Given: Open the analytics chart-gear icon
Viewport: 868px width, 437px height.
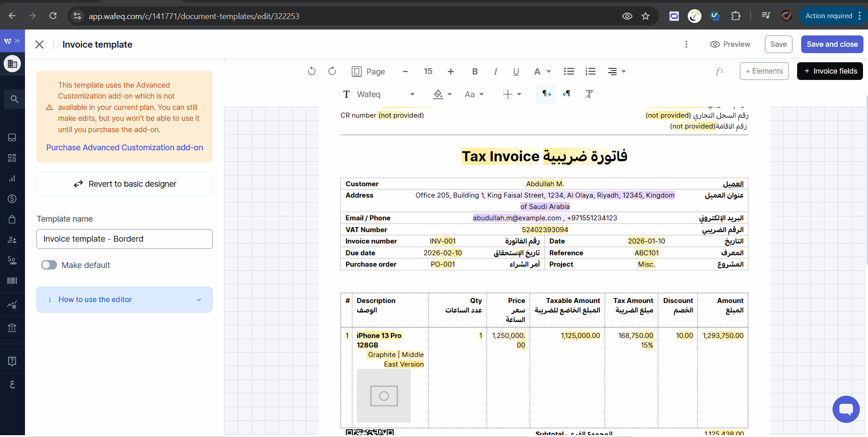Looking at the screenshot, I should (x=12, y=305).
